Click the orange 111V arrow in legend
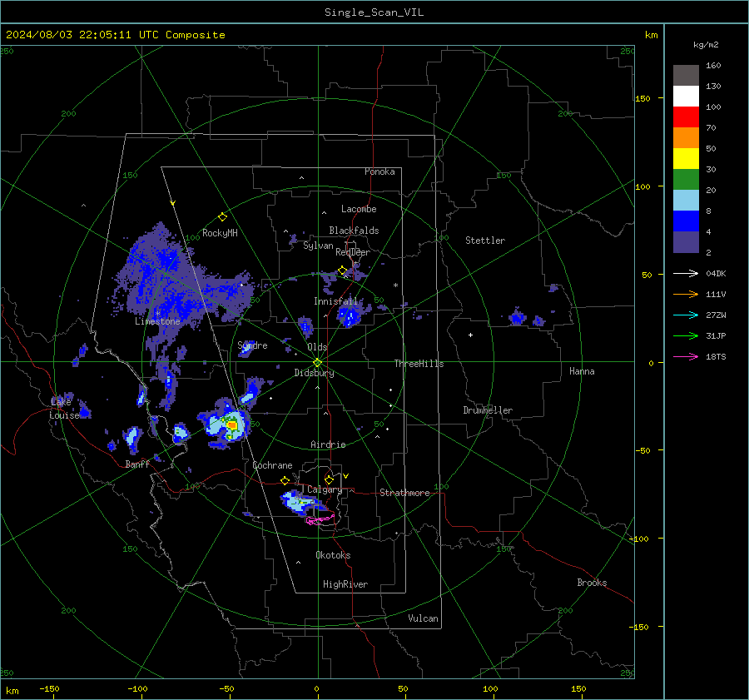Screen dimensions: 749x700 pos(686,295)
